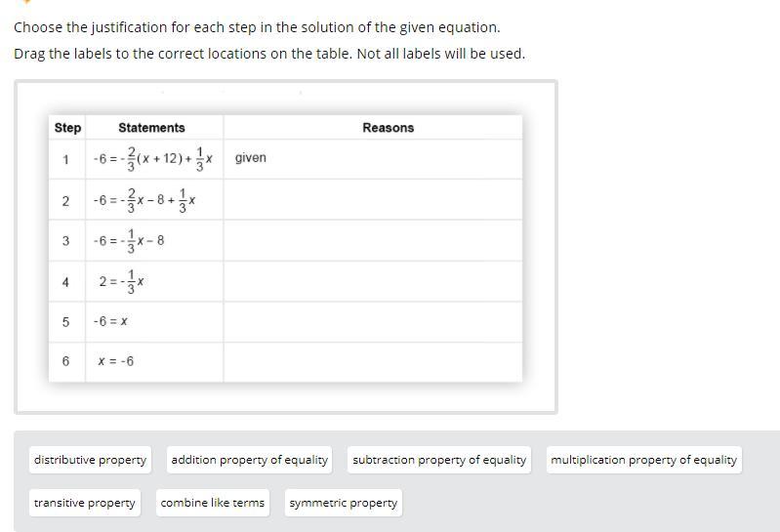Select the step 2 statement with - 8

tap(145, 200)
